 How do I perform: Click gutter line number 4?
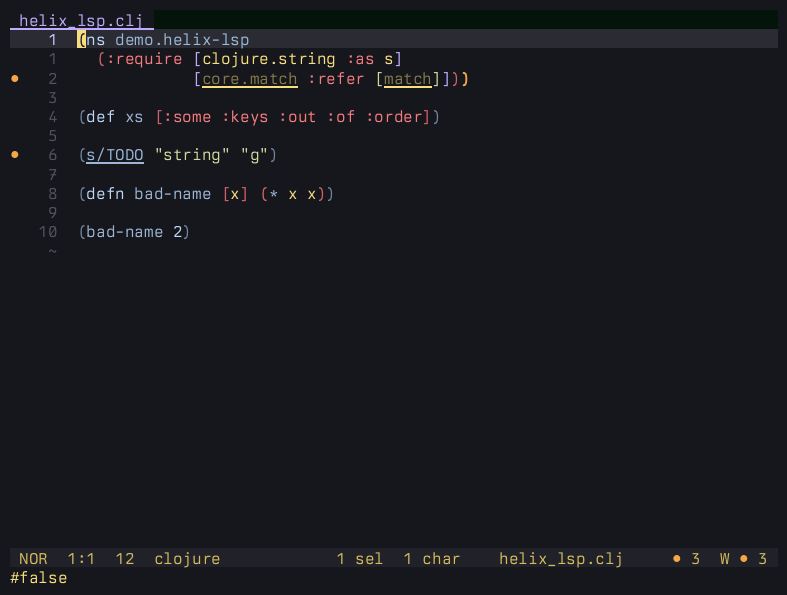(x=53, y=117)
